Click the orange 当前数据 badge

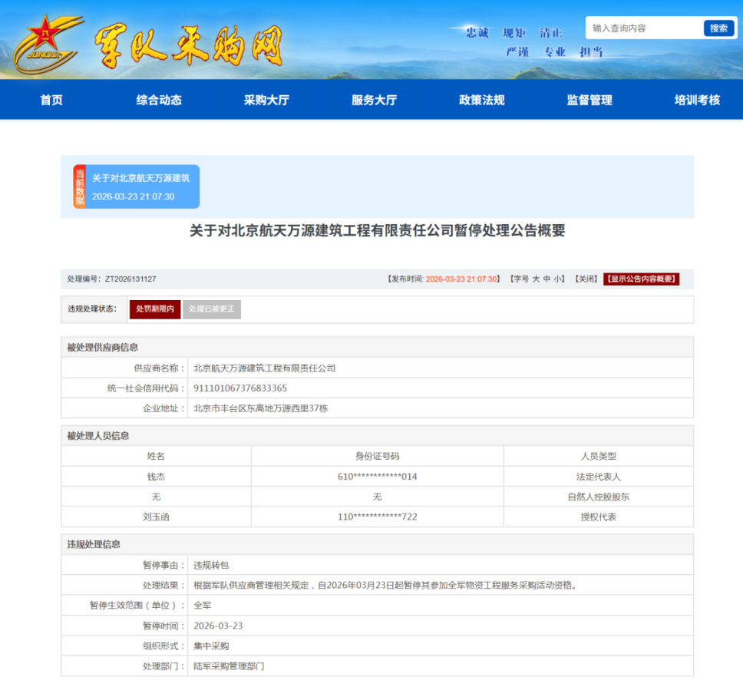tap(79, 187)
